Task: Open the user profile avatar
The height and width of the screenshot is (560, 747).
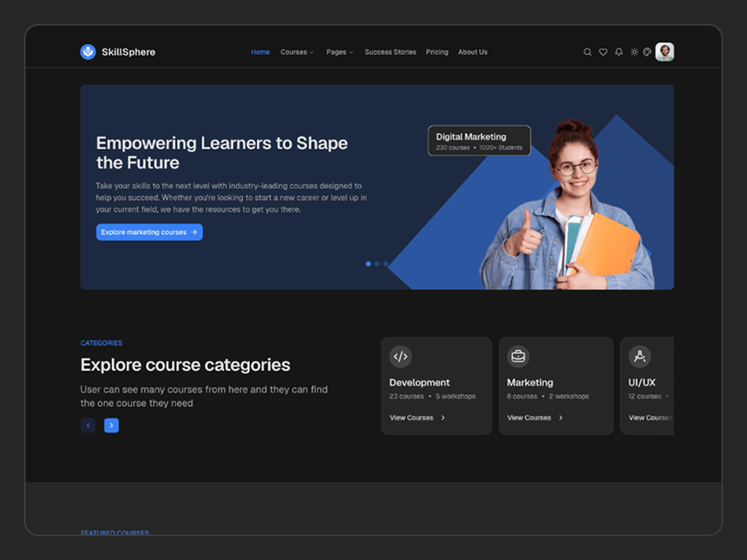Action: tap(665, 52)
